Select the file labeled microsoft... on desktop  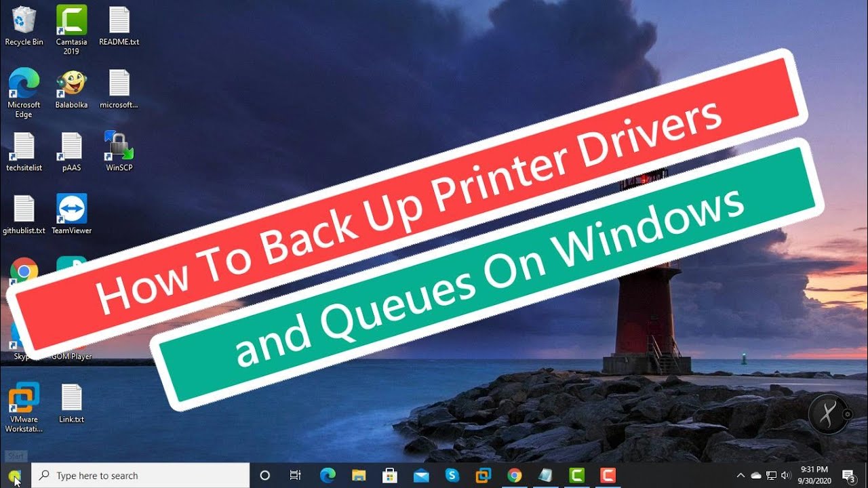click(x=119, y=89)
